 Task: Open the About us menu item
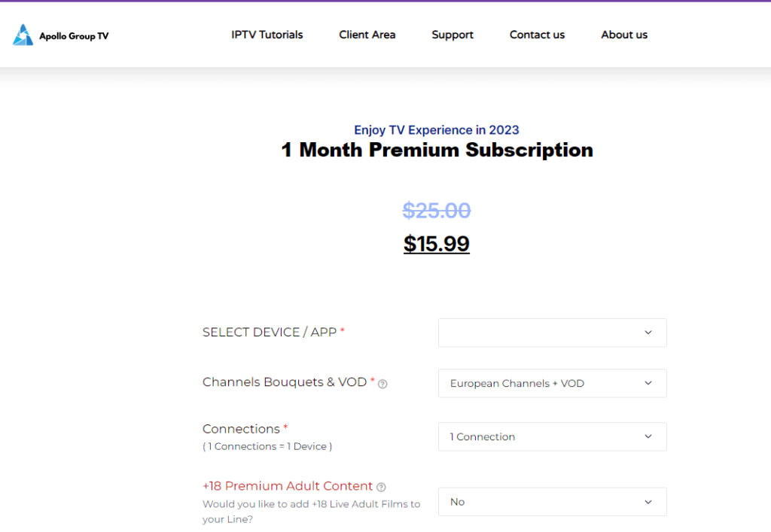tap(623, 35)
